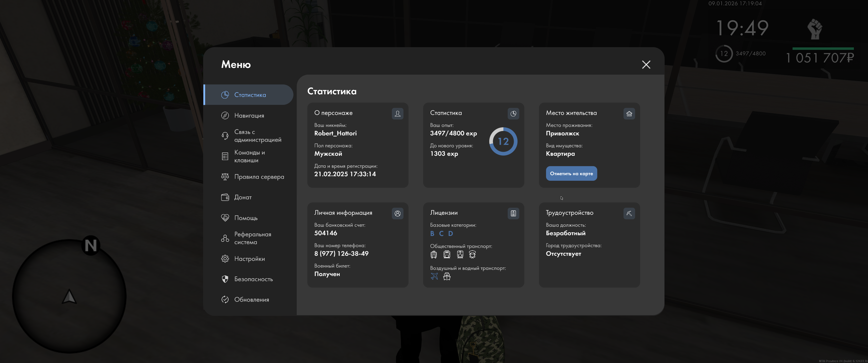
Task: Click the pickaxe icon in Трудоустройство card
Action: (x=629, y=214)
